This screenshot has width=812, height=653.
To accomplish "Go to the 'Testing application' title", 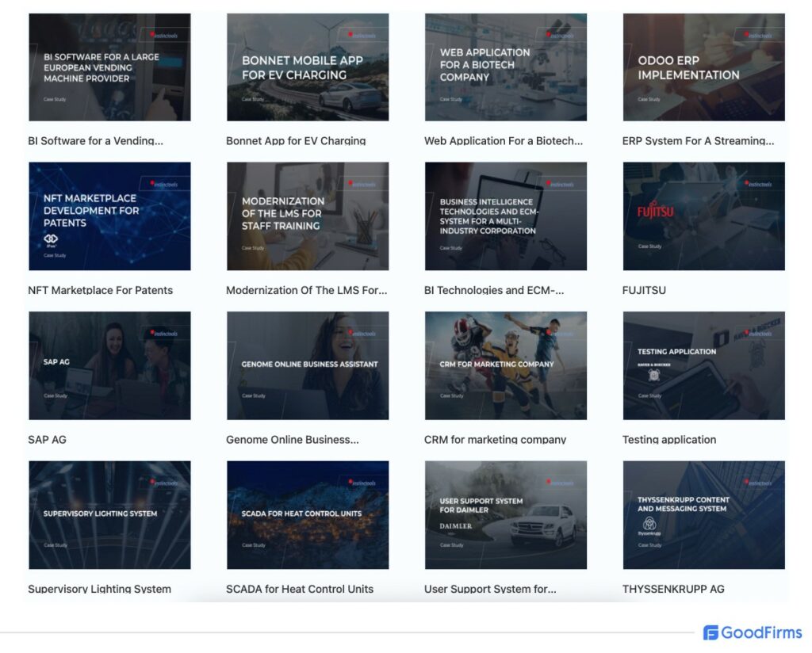I will point(669,440).
